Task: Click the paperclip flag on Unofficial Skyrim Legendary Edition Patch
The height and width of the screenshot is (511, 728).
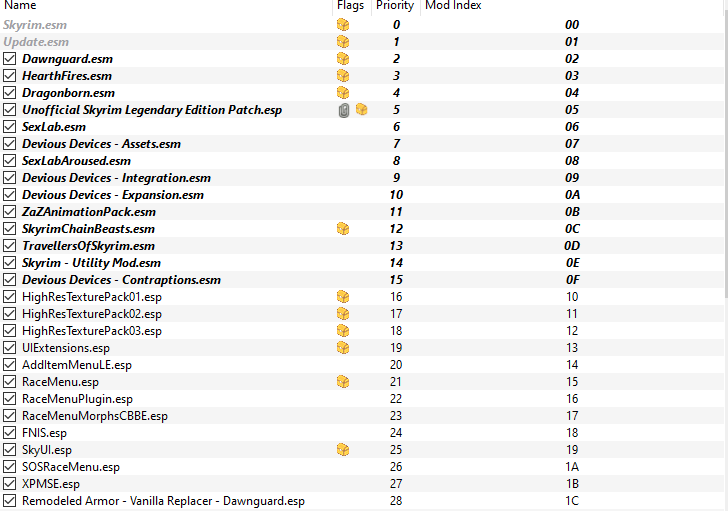Action: click(344, 110)
